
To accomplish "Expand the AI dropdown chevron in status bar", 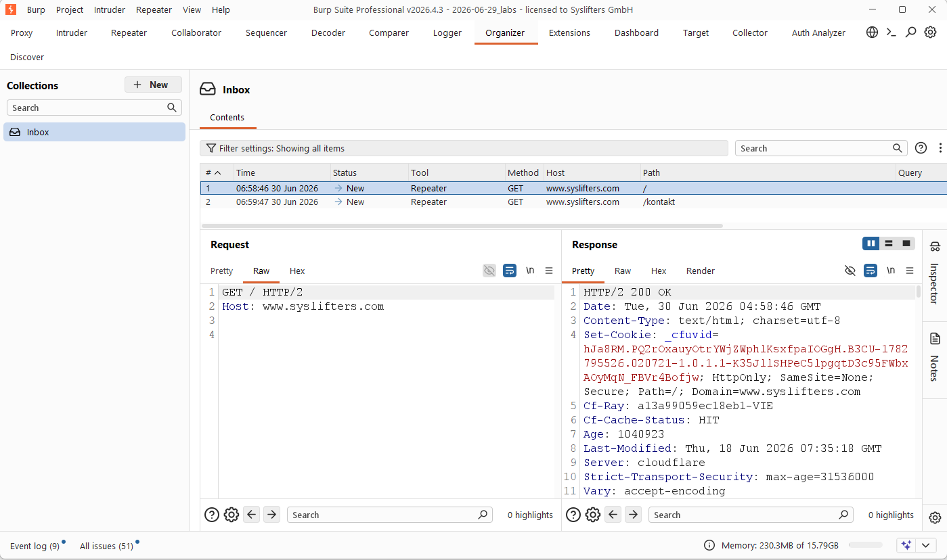I will 925,545.
